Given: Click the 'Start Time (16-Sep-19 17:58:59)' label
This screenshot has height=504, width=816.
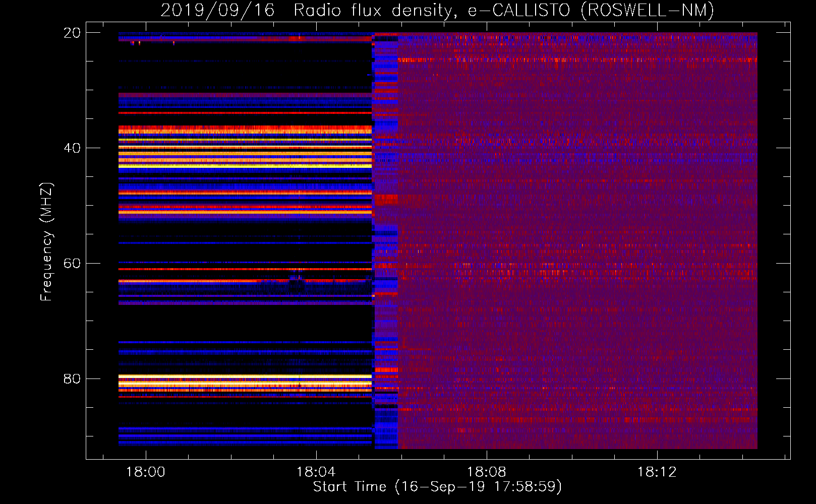Looking at the screenshot, I should [437, 487].
